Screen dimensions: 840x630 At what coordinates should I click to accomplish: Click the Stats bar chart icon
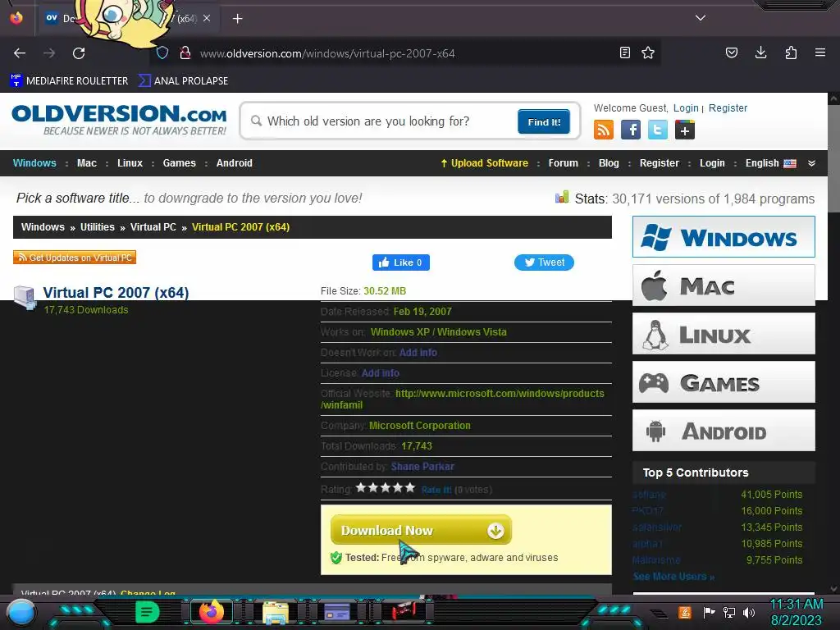(562, 197)
